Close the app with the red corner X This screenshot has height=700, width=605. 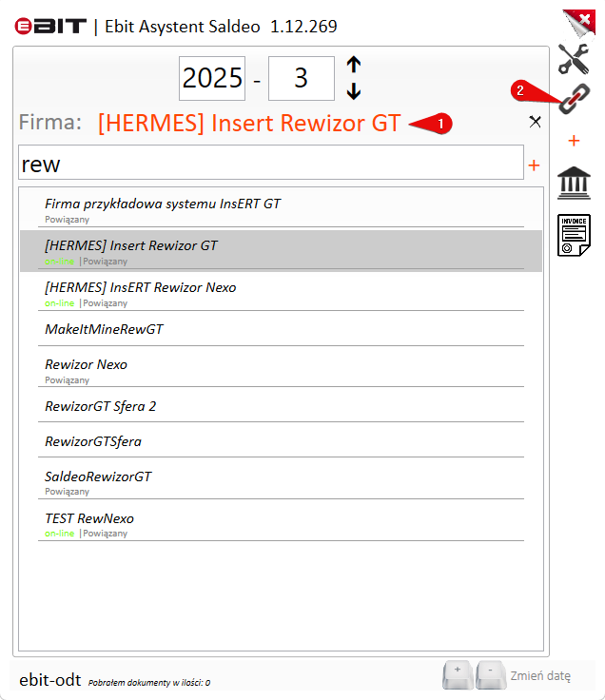(x=582, y=22)
